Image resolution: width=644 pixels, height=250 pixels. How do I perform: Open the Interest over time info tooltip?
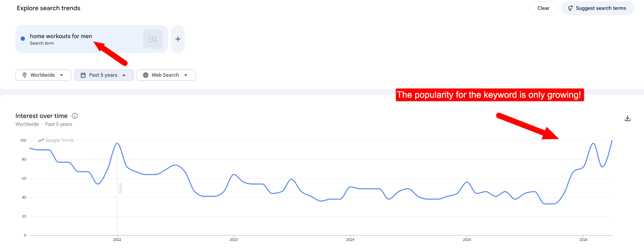[x=75, y=116]
